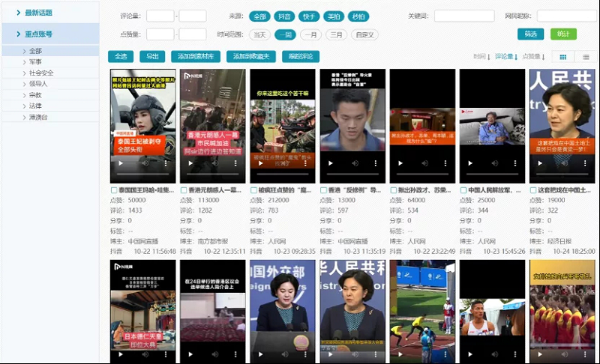Click the volume icon on the 华春莹 video

point(564,163)
